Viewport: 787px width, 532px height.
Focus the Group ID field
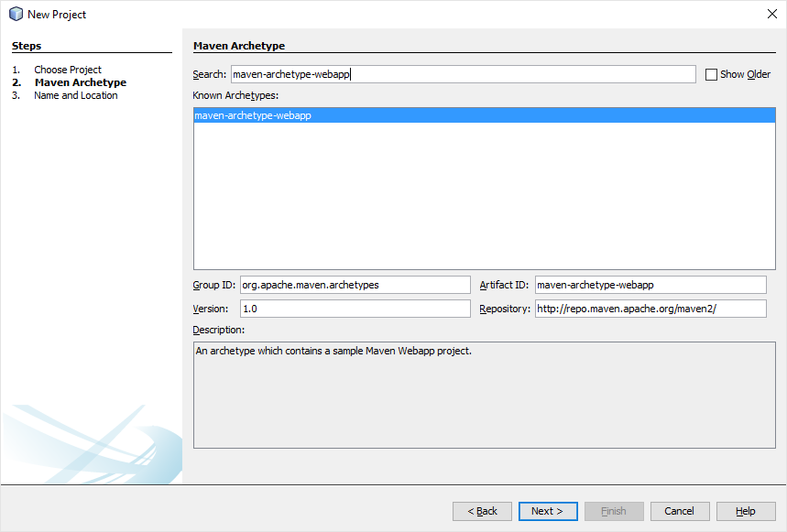coord(355,285)
